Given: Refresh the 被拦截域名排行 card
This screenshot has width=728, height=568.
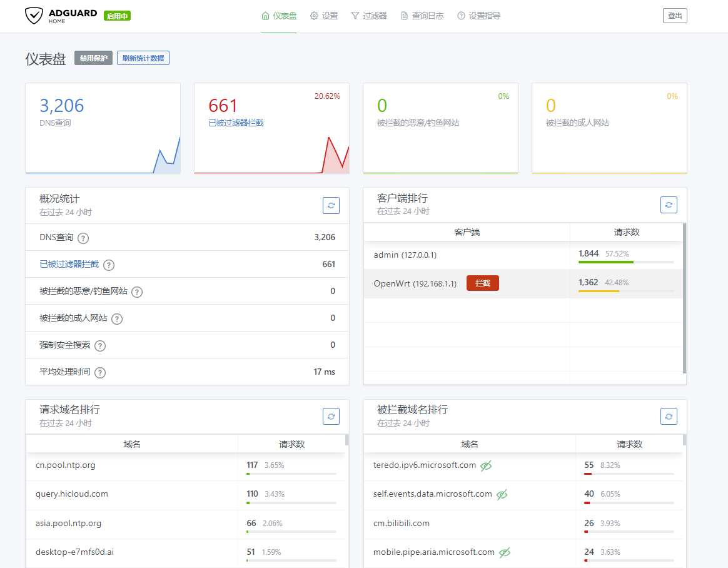Looking at the screenshot, I should click(669, 417).
